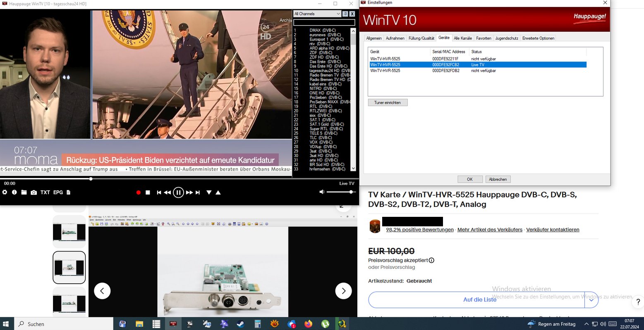Open Steam from the taskbar
644x330 pixels.
(x=241, y=324)
